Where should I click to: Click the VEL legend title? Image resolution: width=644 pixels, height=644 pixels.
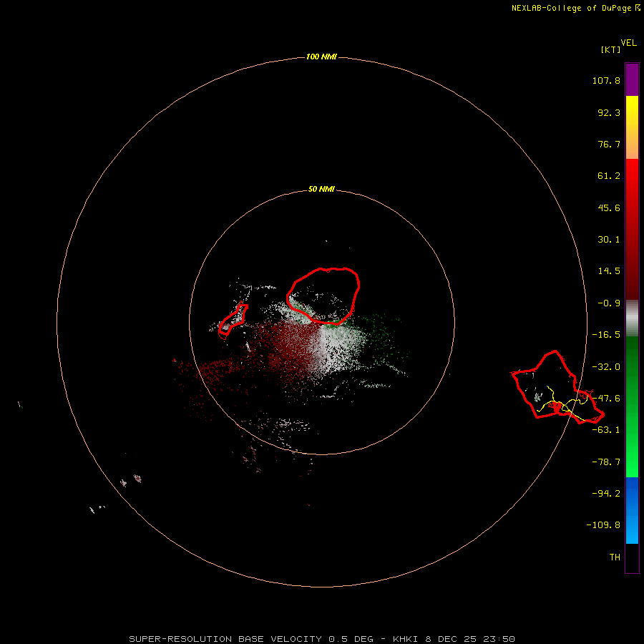pos(628,43)
